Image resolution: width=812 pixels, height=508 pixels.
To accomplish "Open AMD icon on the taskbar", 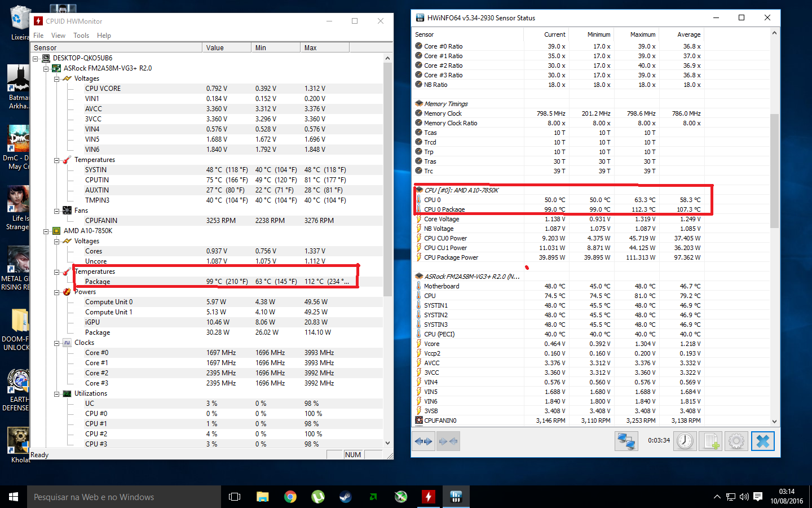I will click(x=373, y=497).
